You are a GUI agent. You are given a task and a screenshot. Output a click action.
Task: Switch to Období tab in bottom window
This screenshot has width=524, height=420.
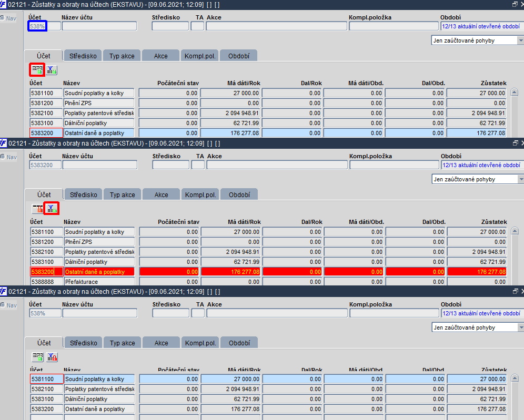tap(239, 343)
